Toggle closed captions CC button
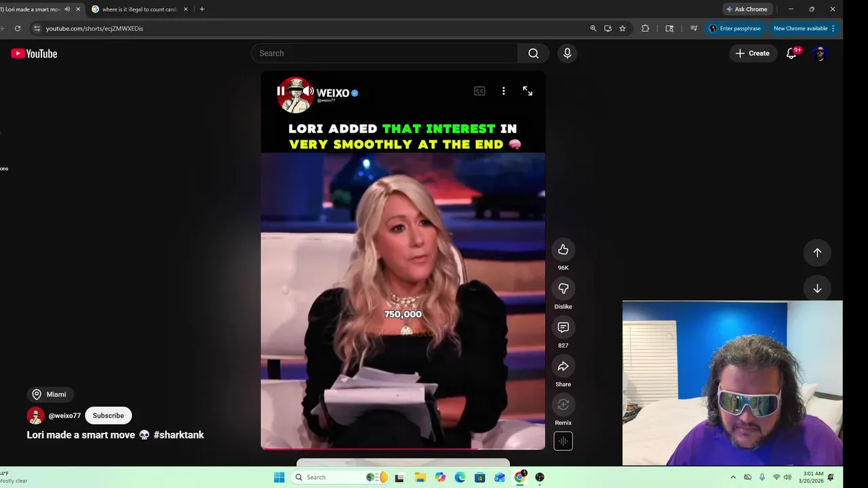This screenshot has width=868, height=488. click(x=479, y=91)
